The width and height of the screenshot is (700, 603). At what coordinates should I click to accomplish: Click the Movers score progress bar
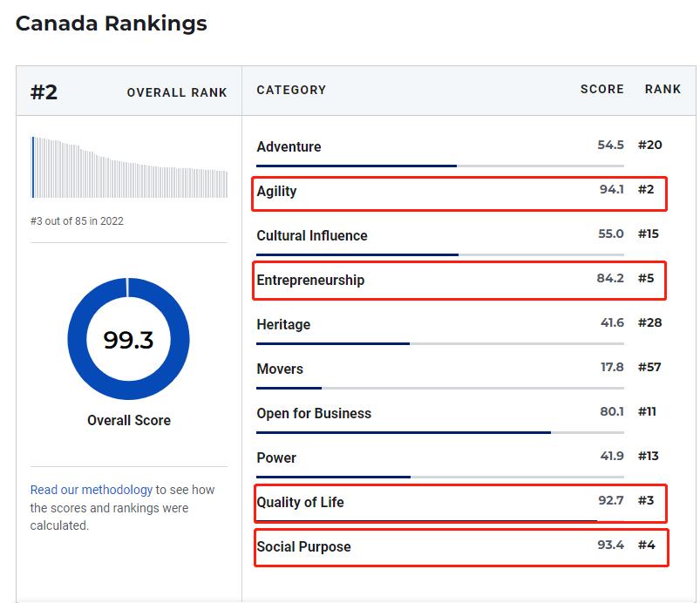[x=439, y=389]
